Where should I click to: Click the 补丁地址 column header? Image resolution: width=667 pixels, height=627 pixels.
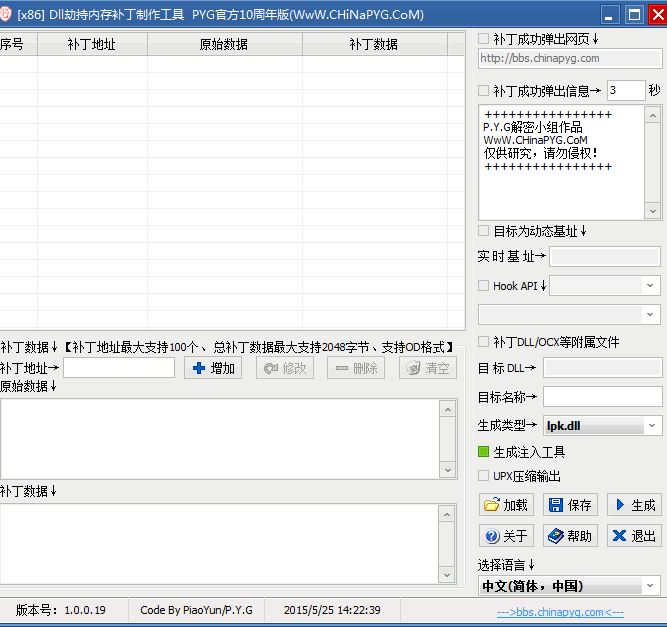tap(92, 44)
